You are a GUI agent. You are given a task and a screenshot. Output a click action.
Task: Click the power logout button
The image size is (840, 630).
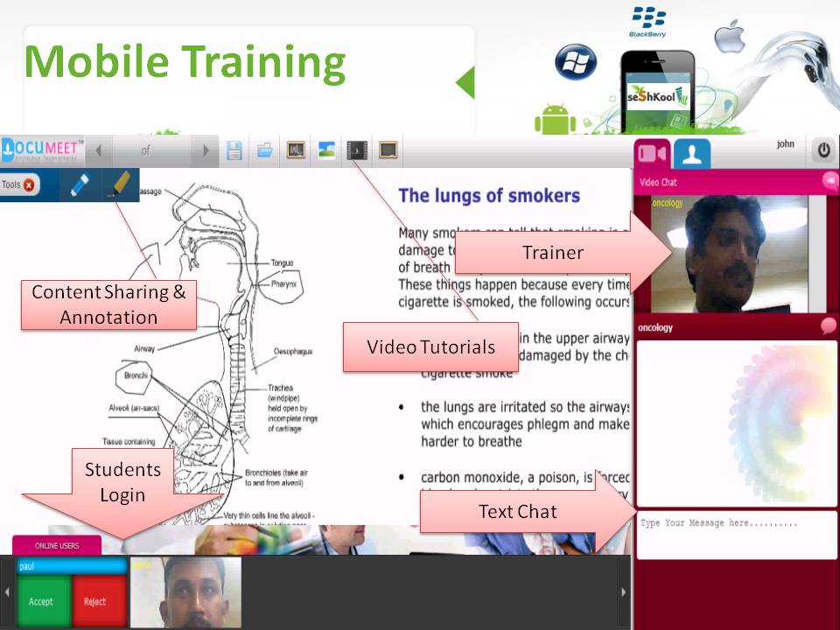coord(823,150)
